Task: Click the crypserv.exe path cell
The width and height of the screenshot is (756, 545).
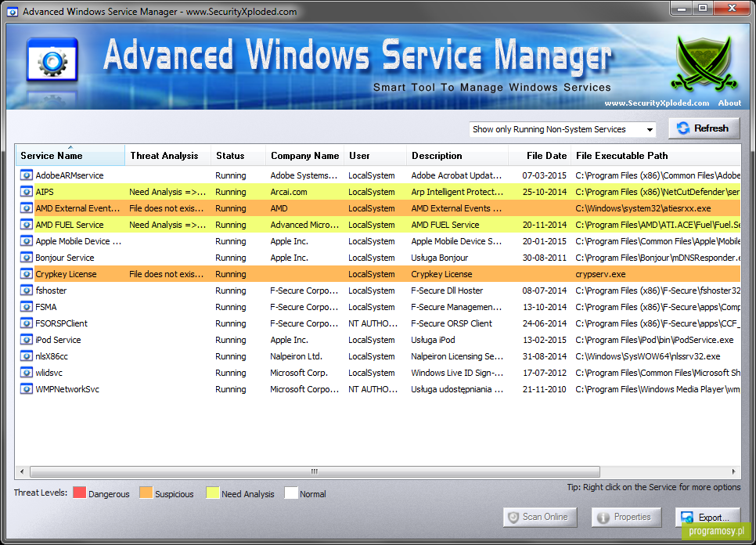Action: [600, 274]
